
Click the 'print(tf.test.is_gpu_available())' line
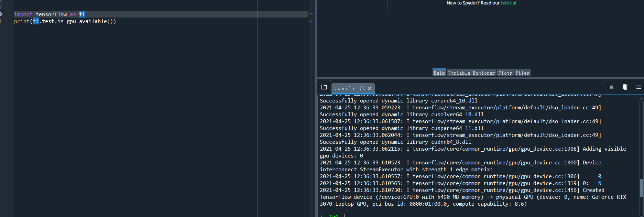point(65,21)
